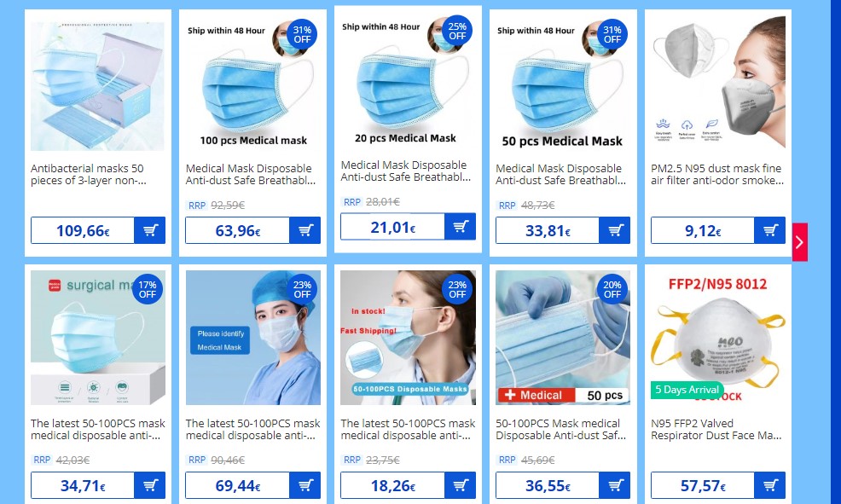Add the 57,57€ N95 respirator to cart
The width and height of the screenshot is (841, 504).
pos(769,485)
